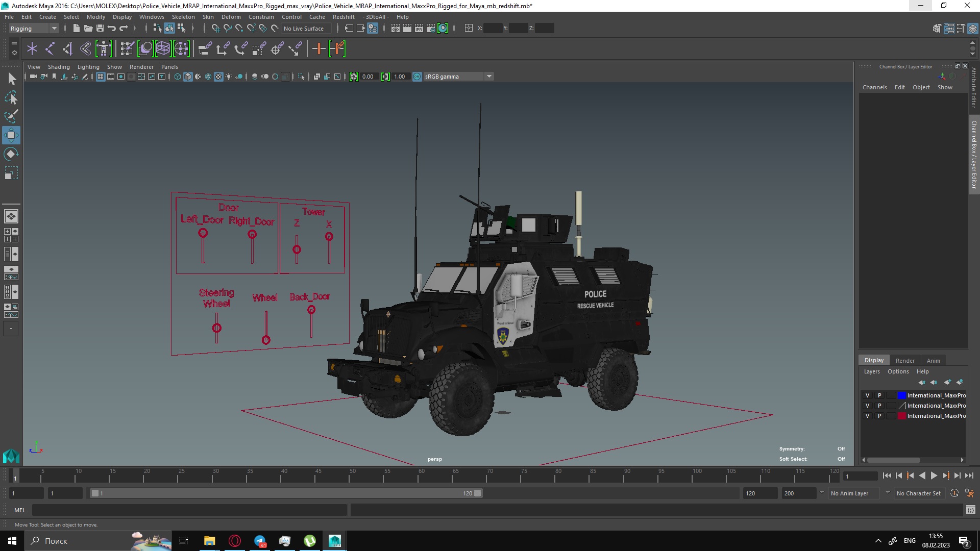Click the Render Current Frame clapperboard icon
This screenshot has width=980, height=551.
coord(407,29)
